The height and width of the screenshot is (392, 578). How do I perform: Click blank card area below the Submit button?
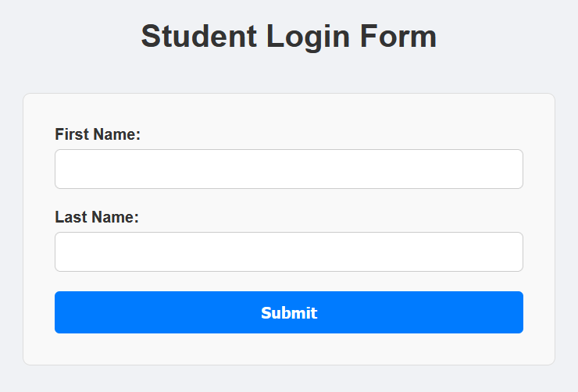click(288, 349)
